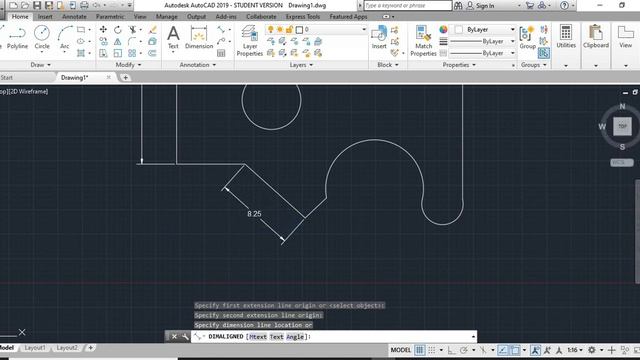Open the Output ribbon tab

point(196,17)
